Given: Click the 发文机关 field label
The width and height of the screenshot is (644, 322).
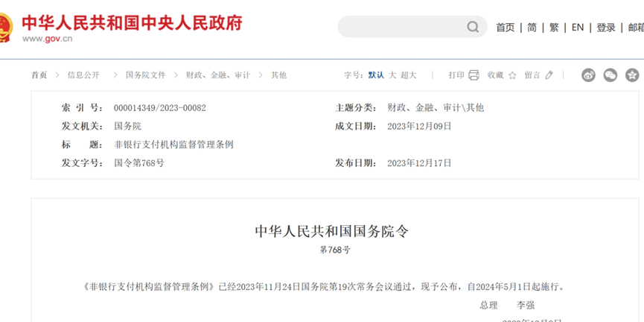Looking at the screenshot, I should pyautogui.click(x=82, y=126).
